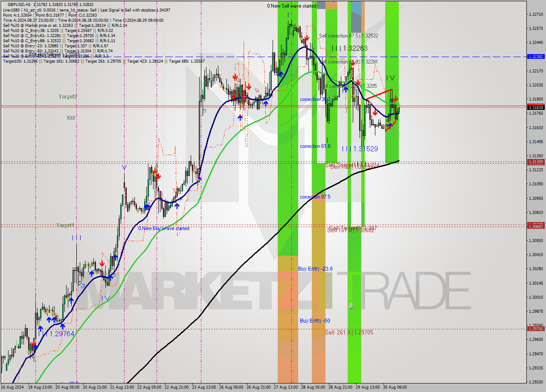Select the '0 New Sell wave started' label
Image resolution: width=546 pixels, height=392 pixels.
point(292,6)
